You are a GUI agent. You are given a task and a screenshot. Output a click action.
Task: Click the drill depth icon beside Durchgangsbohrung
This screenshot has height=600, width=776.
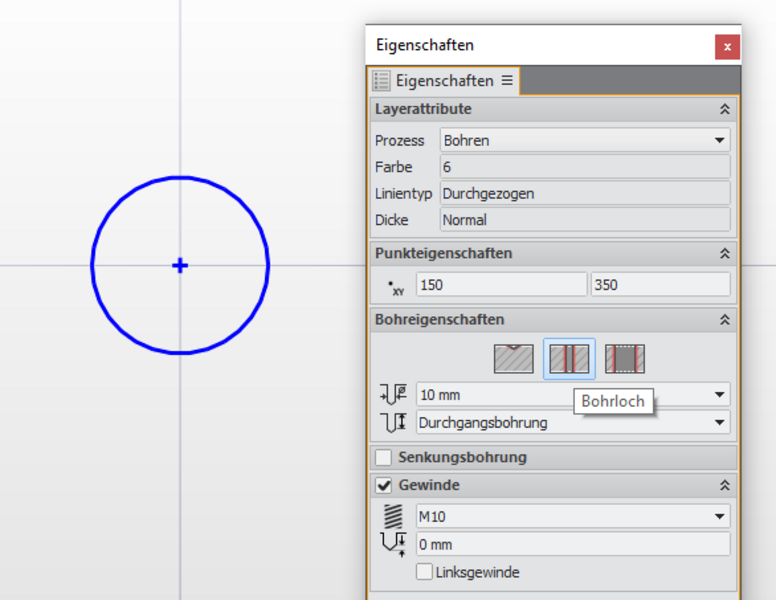[x=393, y=422]
